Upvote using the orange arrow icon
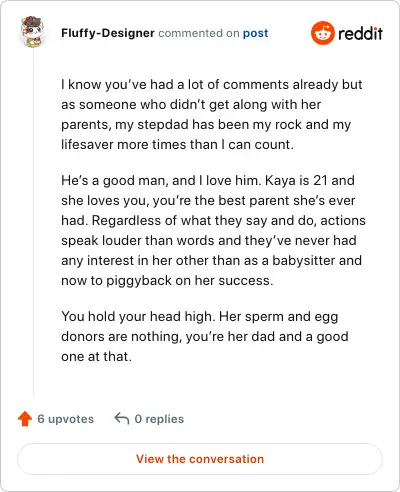This screenshot has height=492, width=400. 25,419
